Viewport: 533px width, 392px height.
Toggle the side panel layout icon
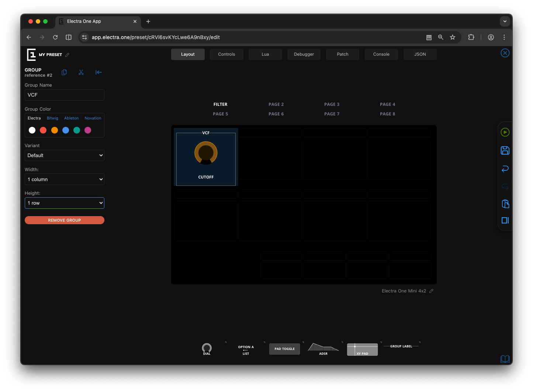[505, 221]
